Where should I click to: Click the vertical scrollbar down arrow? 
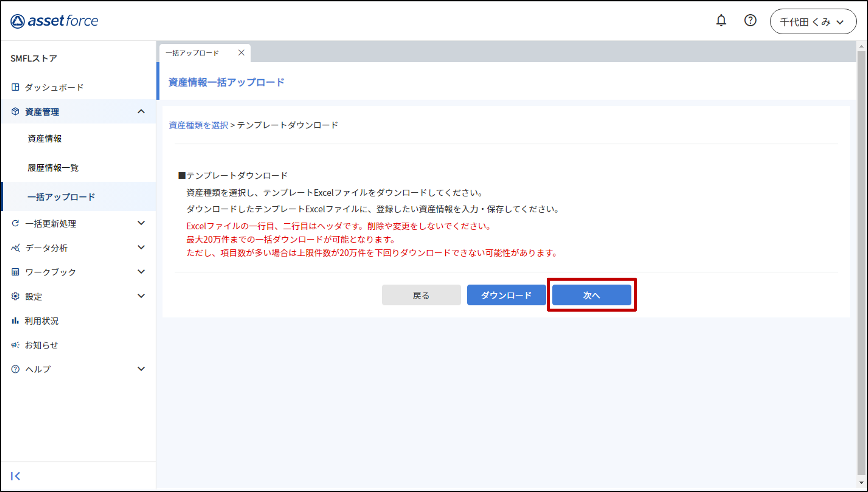[x=861, y=483]
